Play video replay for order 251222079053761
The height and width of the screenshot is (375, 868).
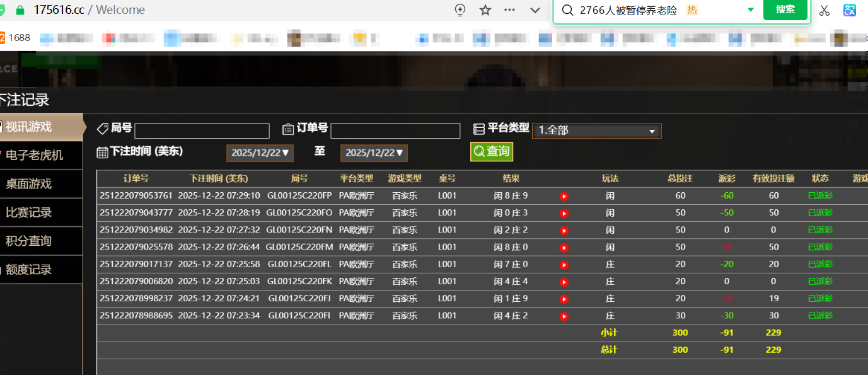pos(564,196)
